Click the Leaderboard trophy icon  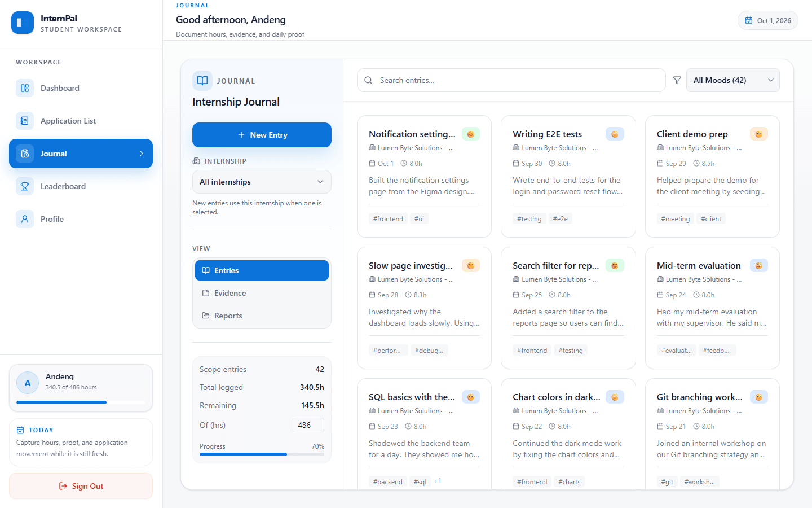pyautogui.click(x=25, y=186)
